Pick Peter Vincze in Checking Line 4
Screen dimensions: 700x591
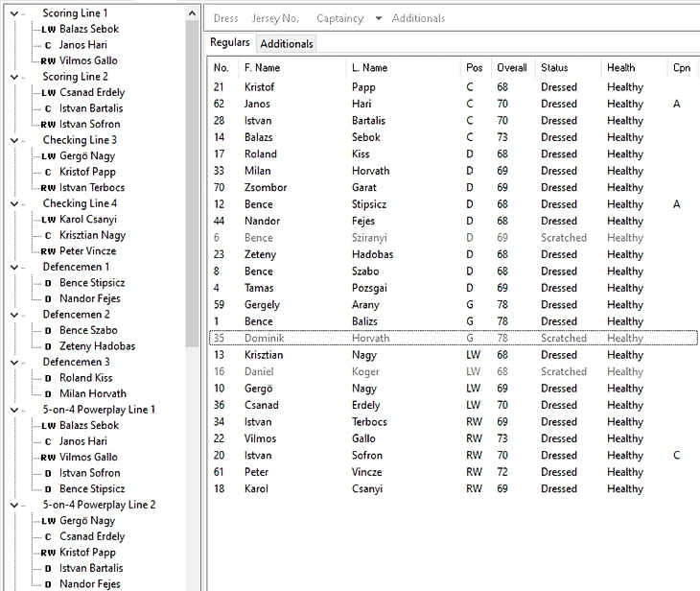pyautogui.click(x=87, y=251)
